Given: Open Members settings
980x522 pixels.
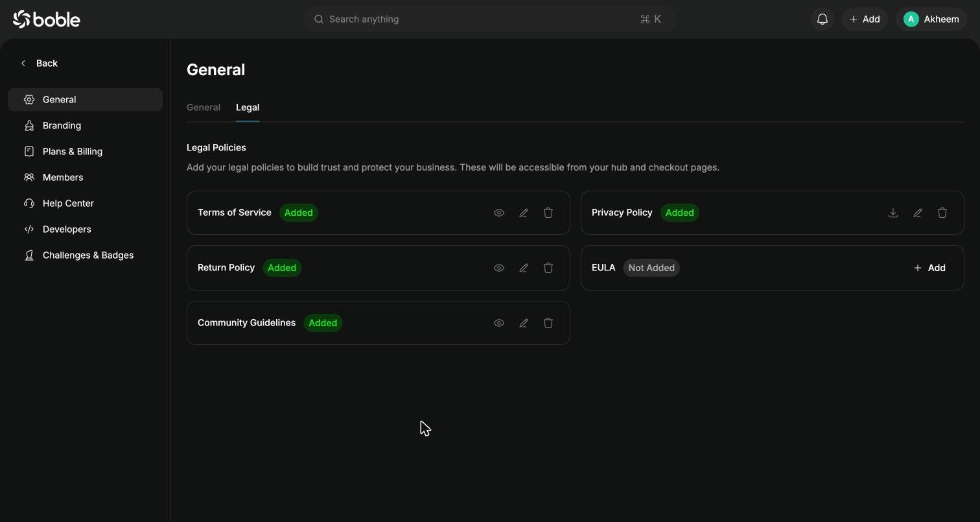Looking at the screenshot, I should tap(85, 177).
